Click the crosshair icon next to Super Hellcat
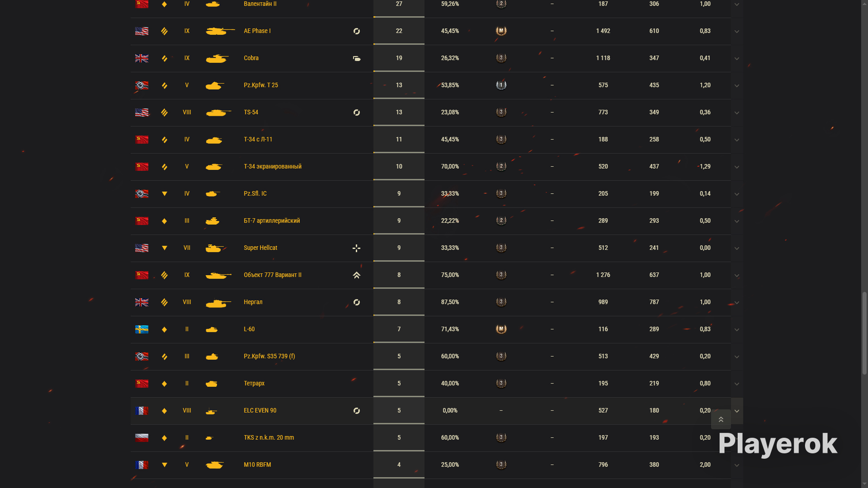This screenshot has width=868, height=488. (x=356, y=248)
